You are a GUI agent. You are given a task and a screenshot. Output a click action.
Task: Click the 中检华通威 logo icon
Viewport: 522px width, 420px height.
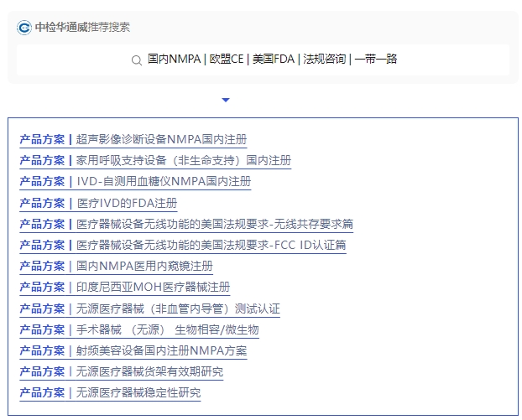(x=24, y=27)
